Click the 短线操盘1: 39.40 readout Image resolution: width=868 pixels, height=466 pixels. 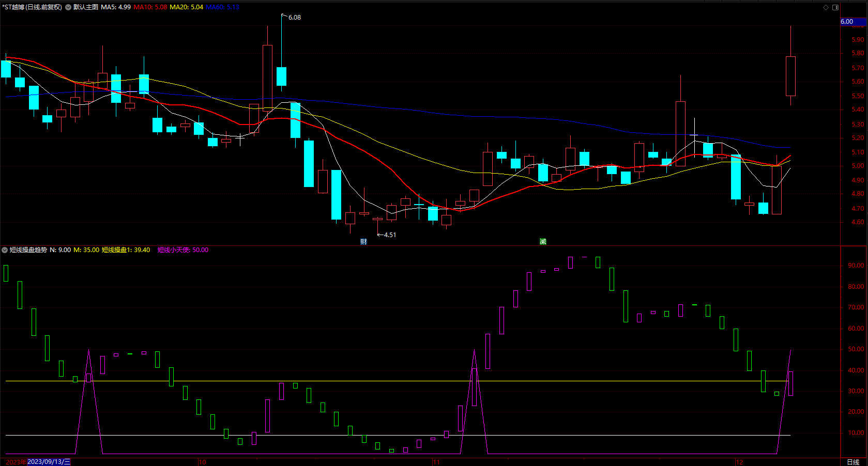point(126,250)
